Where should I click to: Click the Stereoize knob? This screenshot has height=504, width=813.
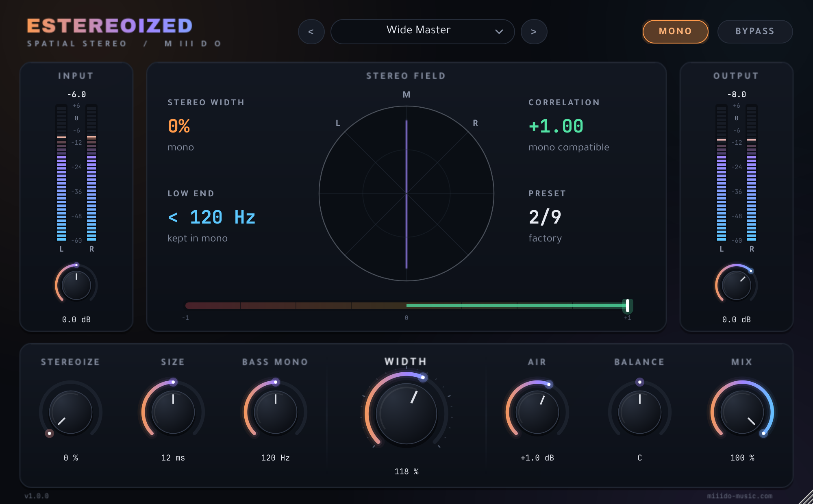coord(71,412)
